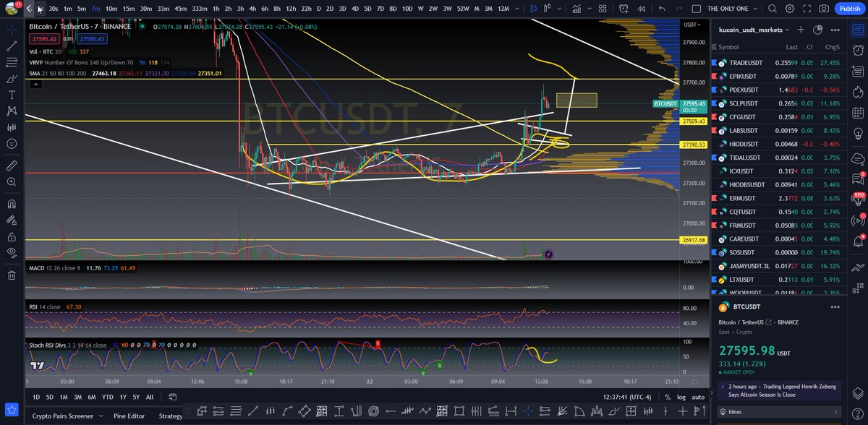Viewport: 868px width, 425px height.
Task: Start bar replay mode
Action: pos(643,9)
